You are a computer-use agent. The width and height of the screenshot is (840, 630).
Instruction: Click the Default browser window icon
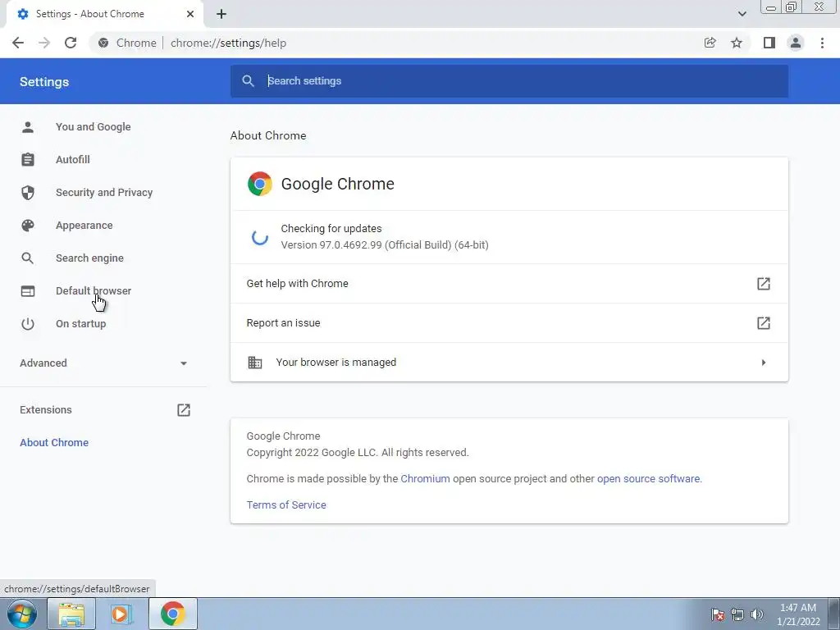[28, 291]
